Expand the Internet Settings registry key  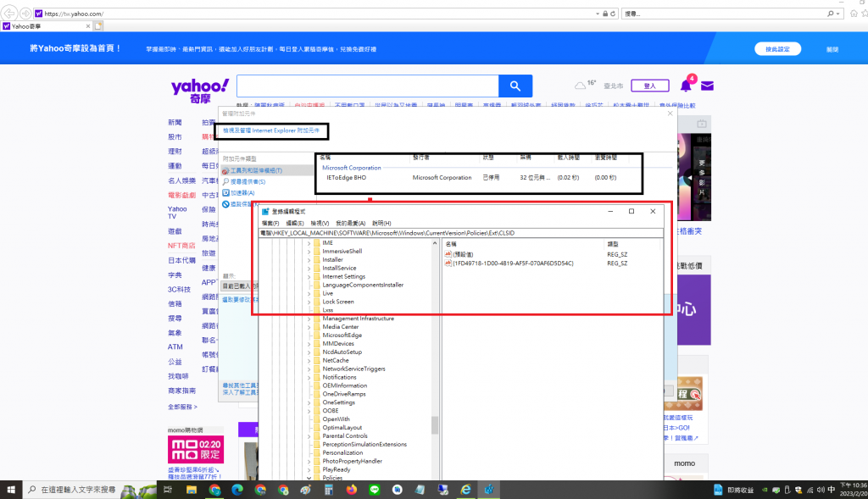309,276
